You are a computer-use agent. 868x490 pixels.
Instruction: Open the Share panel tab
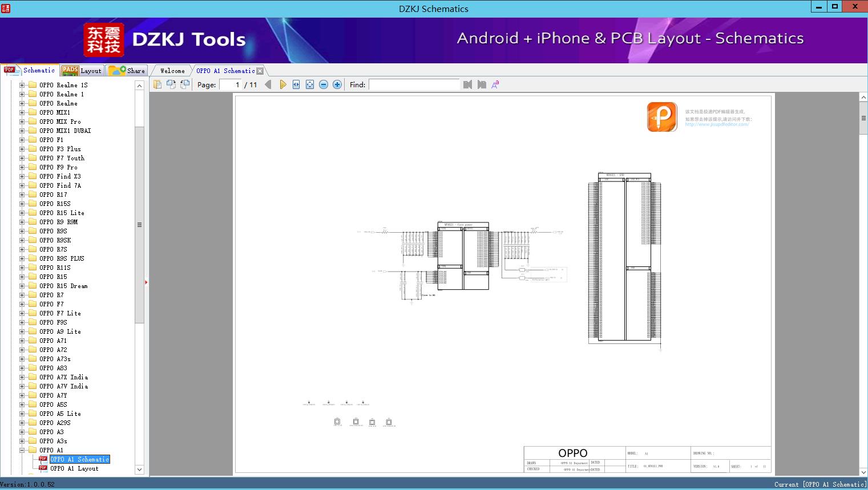pyautogui.click(x=127, y=71)
